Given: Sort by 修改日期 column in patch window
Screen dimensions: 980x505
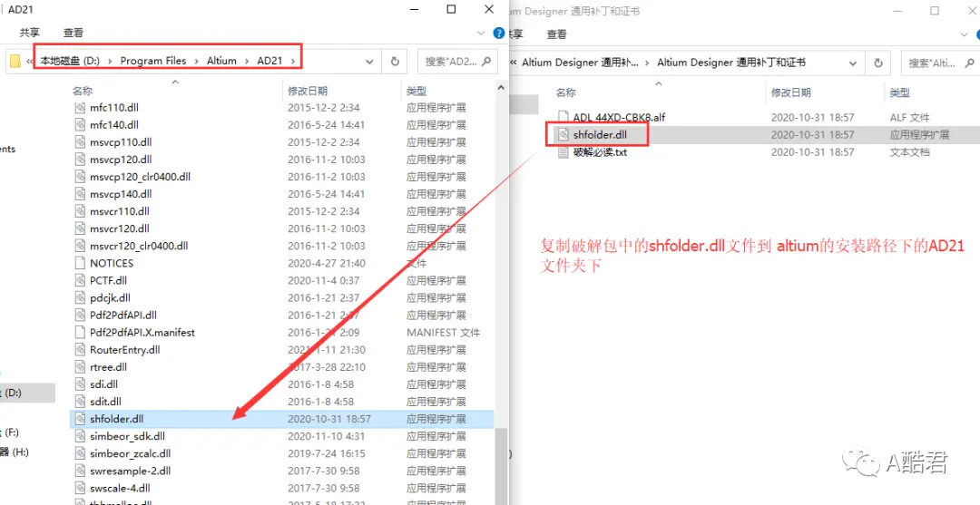Looking at the screenshot, I should 791,92.
